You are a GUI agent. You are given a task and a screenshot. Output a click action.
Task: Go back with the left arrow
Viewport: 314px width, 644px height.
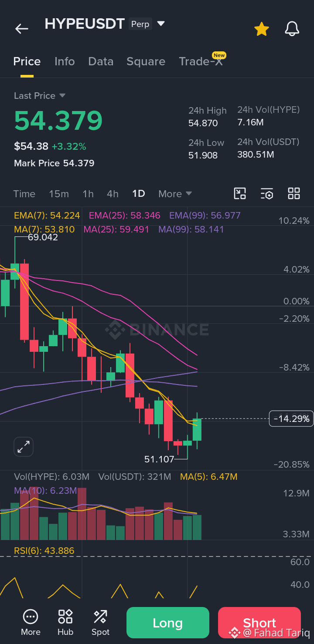21,29
